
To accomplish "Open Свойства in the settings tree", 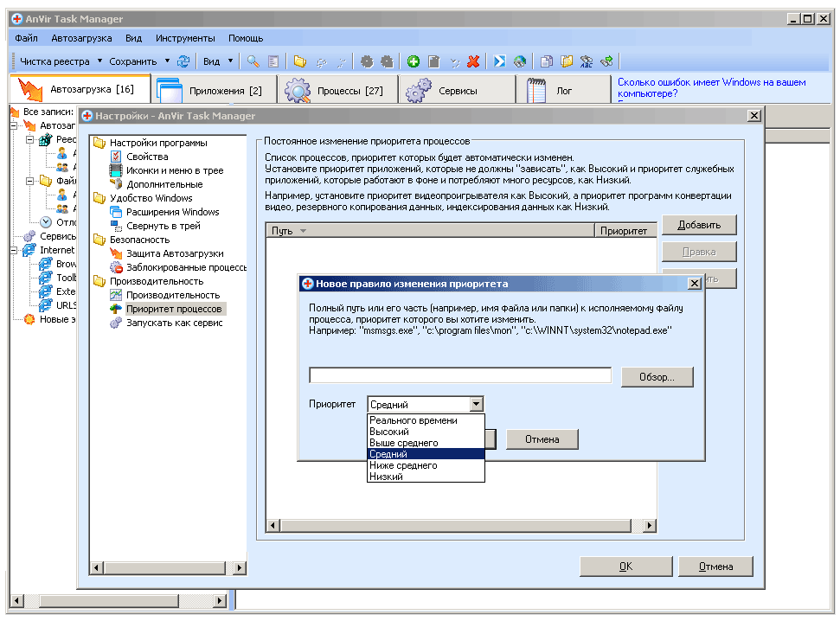I will (x=147, y=157).
